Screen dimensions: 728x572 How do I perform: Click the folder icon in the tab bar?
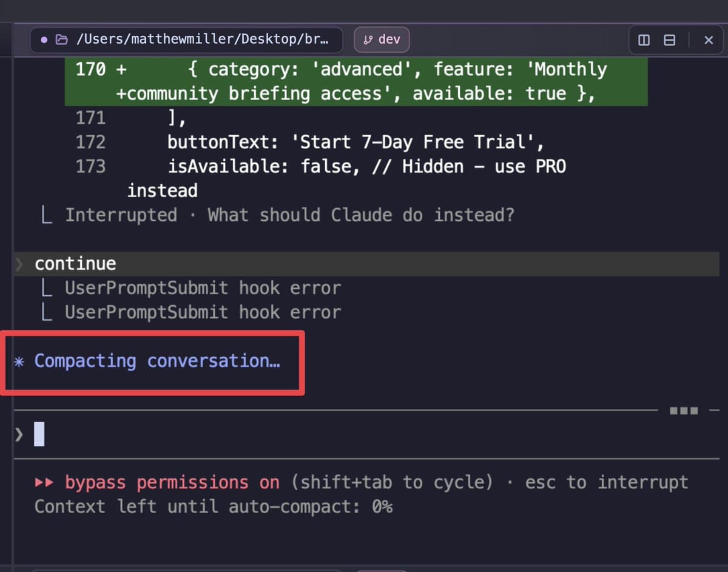62,39
